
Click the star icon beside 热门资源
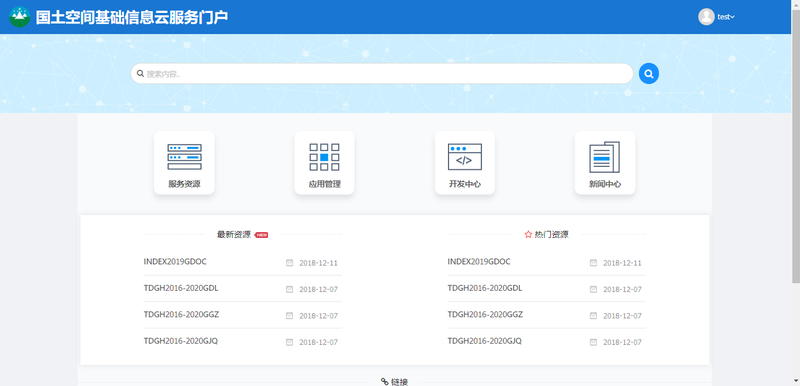528,235
